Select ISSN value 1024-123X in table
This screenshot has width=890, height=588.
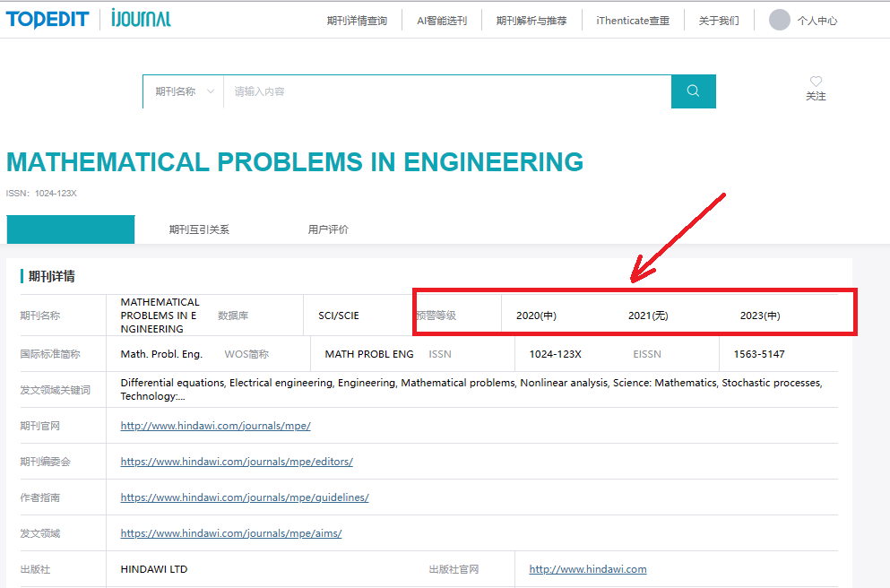click(556, 354)
